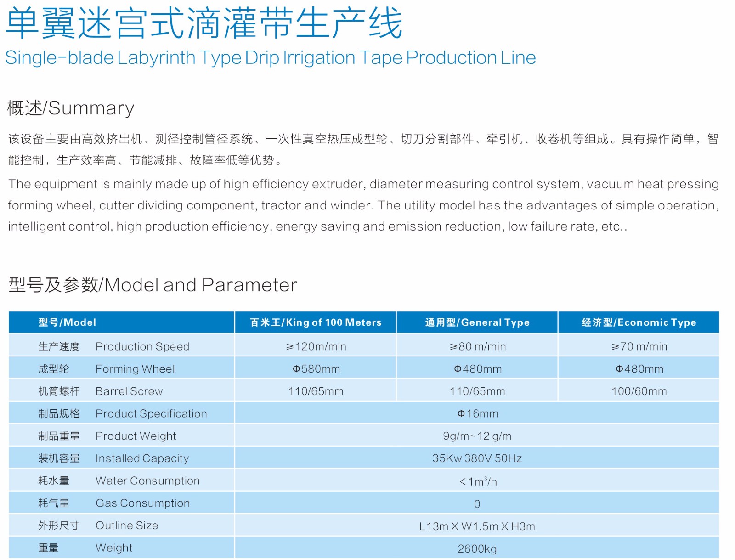Screen dimensions: 735x560
Task: Click the Single-blade Labyrinth Type English heading
Action: pos(271,58)
